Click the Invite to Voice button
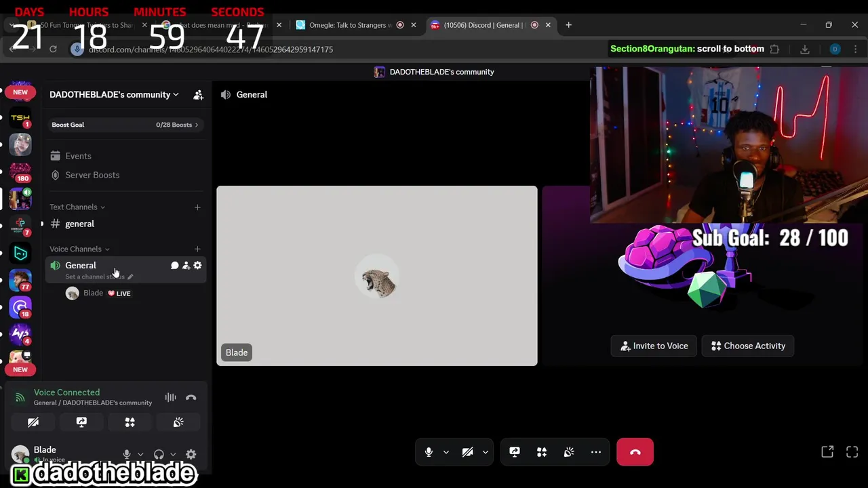The width and height of the screenshot is (868, 488). tap(654, 346)
